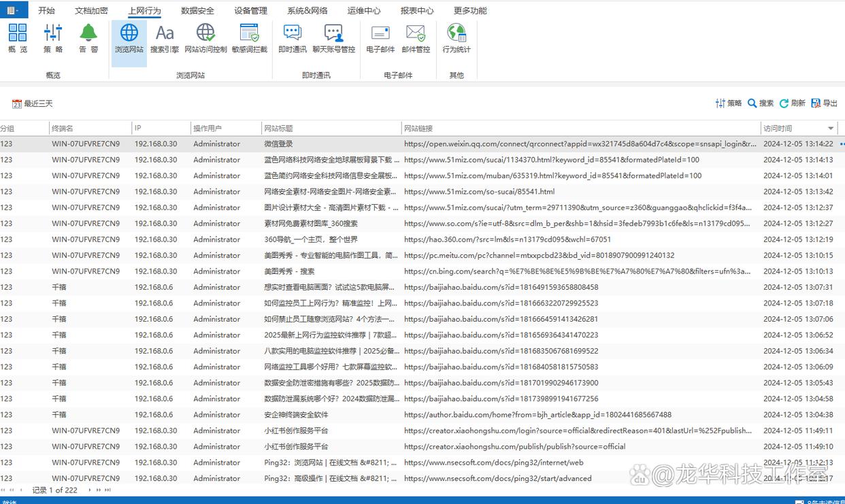Select the 网络监控工具哪个好用 title cell

[x=331, y=367]
